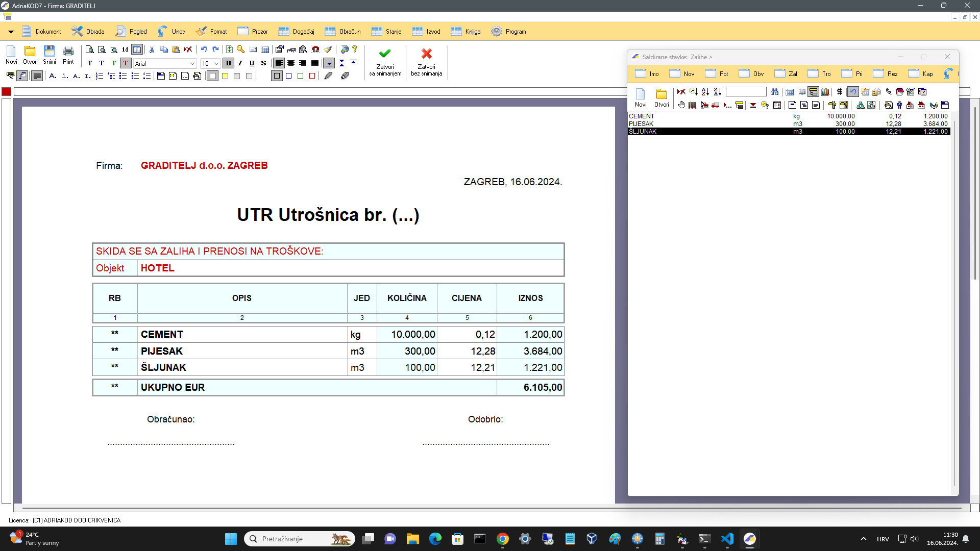Toggle bold formatting
The width and height of the screenshot is (980, 551).
[228, 63]
